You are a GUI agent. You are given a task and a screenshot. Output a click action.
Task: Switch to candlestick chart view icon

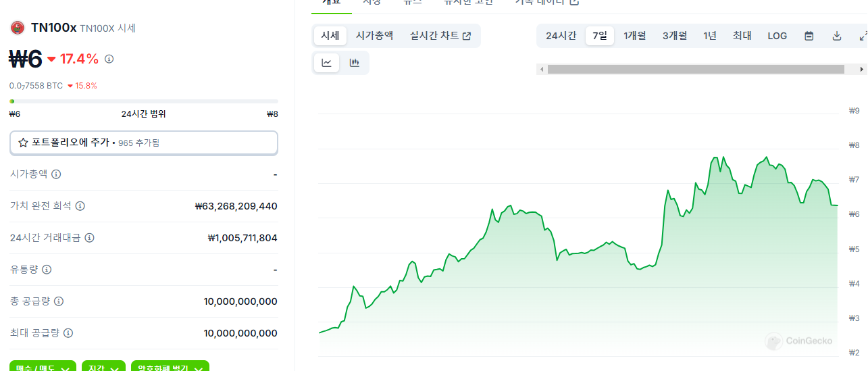click(x=354, y=63)
